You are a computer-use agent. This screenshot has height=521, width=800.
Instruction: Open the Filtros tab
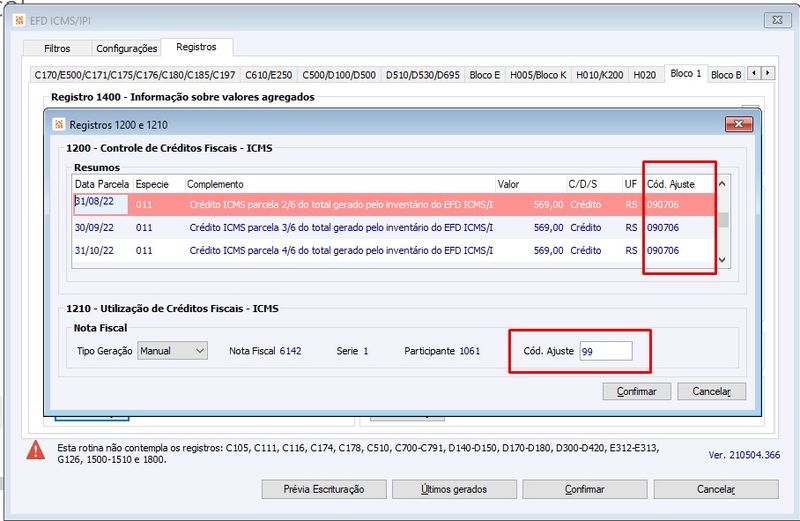point(57,48)
